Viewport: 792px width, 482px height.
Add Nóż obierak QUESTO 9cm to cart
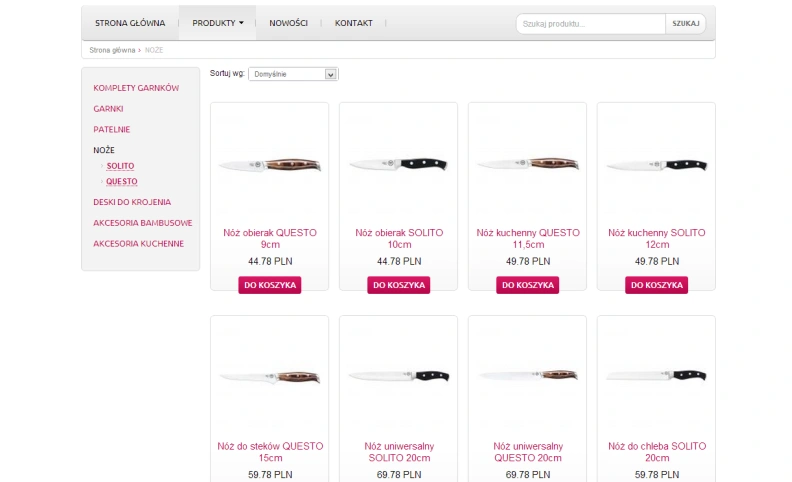point(270,285)
